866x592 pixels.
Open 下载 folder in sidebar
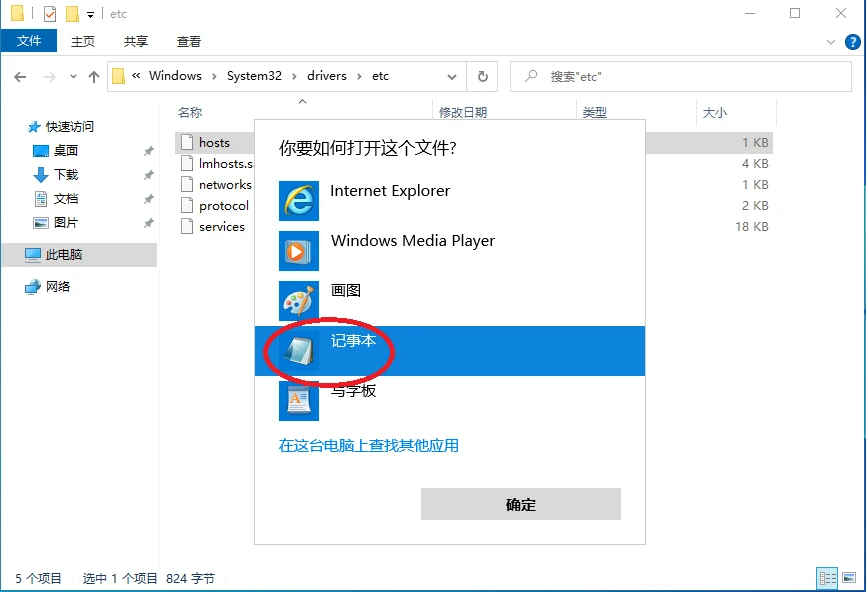pos(65,175)
